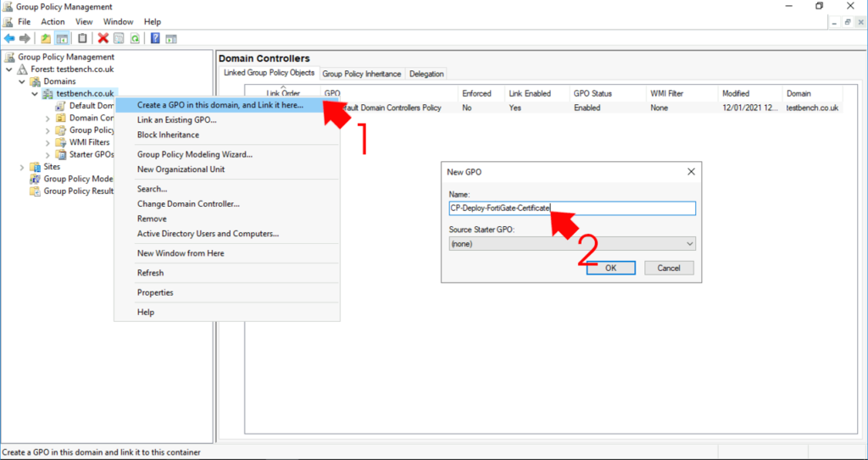Image resolution: width=868 pixels, height=460 pixels.
Task: Click the Up one level folder icon
Action: [x=45, y=38]
